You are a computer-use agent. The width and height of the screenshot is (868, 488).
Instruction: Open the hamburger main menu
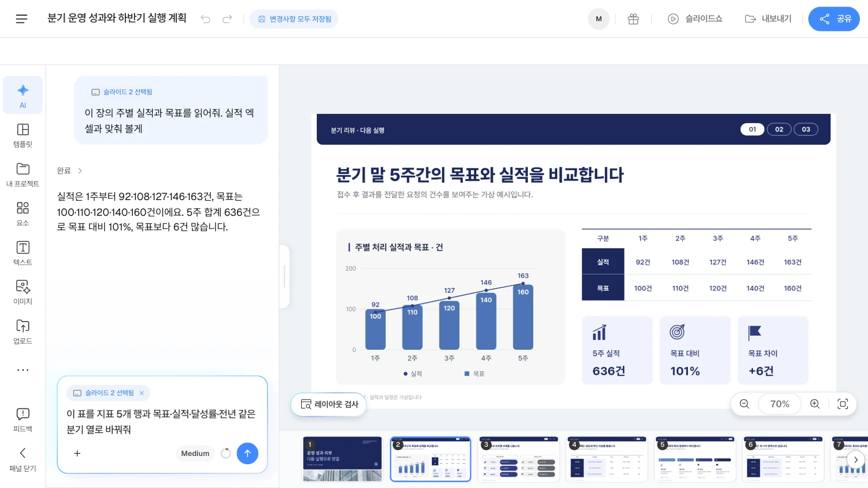pyautogui.click(x=22, y=19)
